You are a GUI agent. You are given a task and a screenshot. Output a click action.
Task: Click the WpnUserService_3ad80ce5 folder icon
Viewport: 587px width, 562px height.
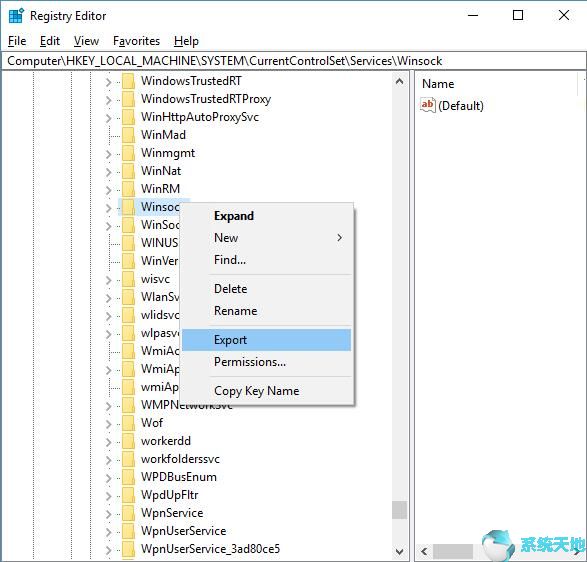[128, 549]
